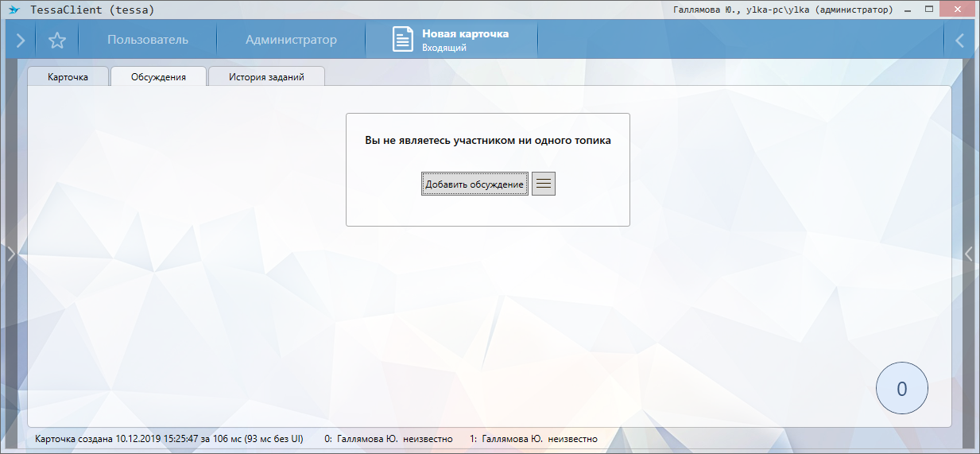Screen dimensions: 980x454
Task: Open the История заданий tab
Action: point(266,77)
